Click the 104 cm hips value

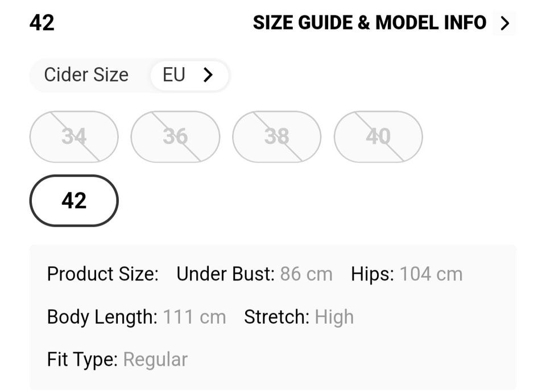[431, 274]
